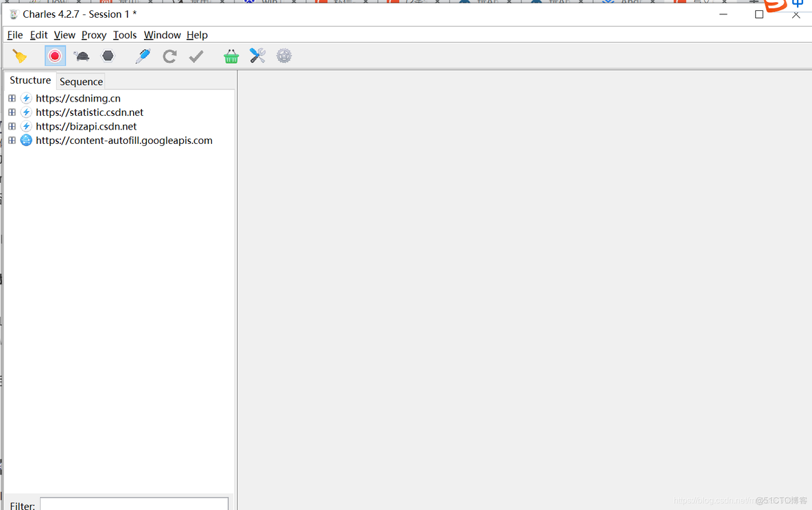Minimize the Charles window

click(x=724, y=14)
